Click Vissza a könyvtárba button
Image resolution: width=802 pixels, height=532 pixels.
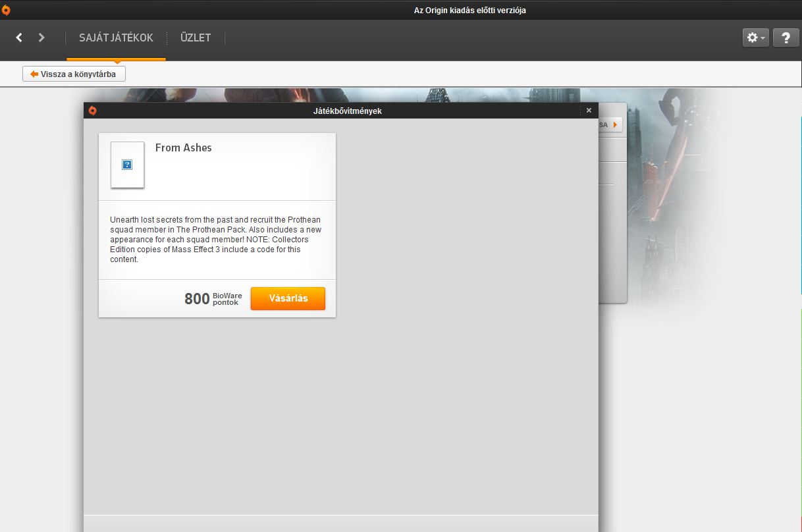coord(74,74)
